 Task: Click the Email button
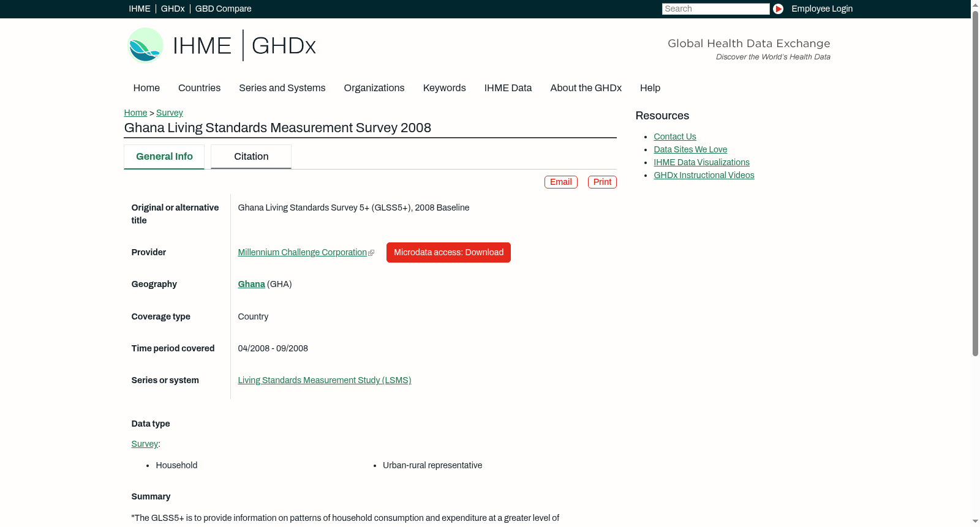[x=561, y=182]
